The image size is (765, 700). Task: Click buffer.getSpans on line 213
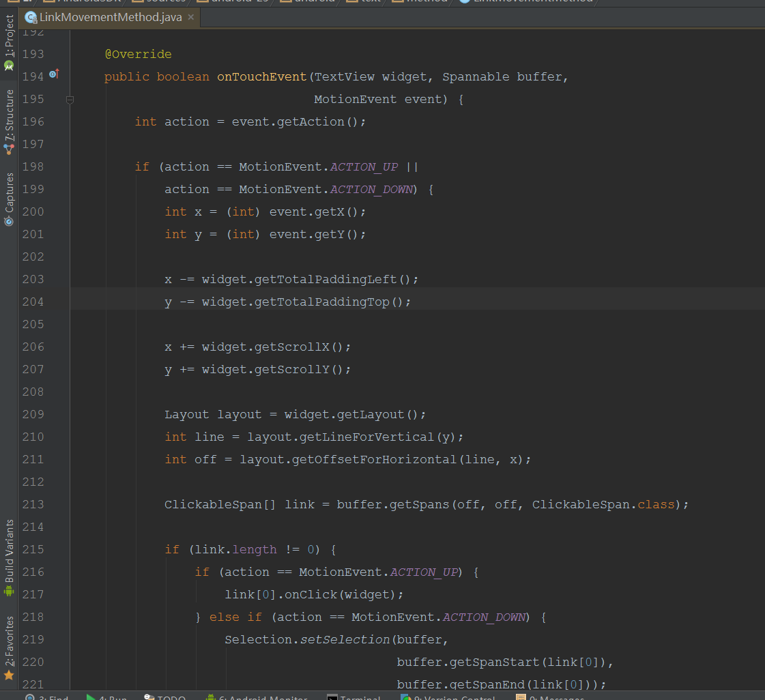[393, 504]
